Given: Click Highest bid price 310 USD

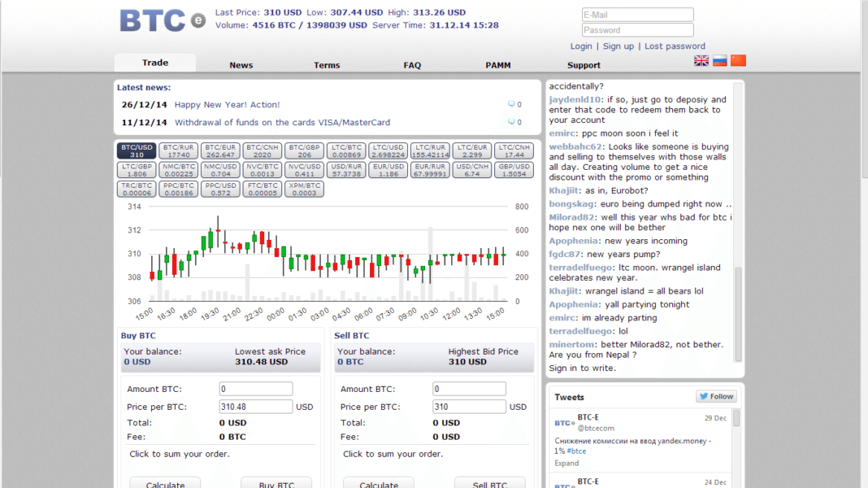Looking at the screenshot, I should 467,362.
